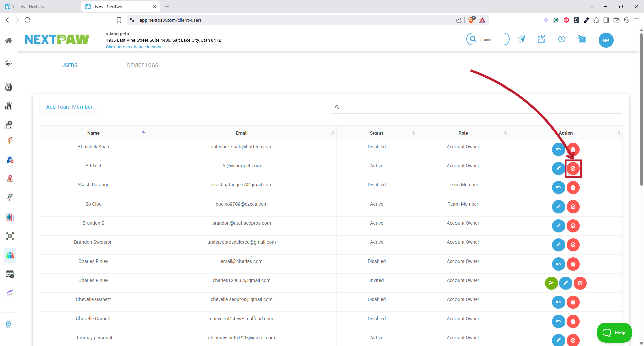
Task: Open browser extensions puzzle icon
Action: tap(596, 20)
